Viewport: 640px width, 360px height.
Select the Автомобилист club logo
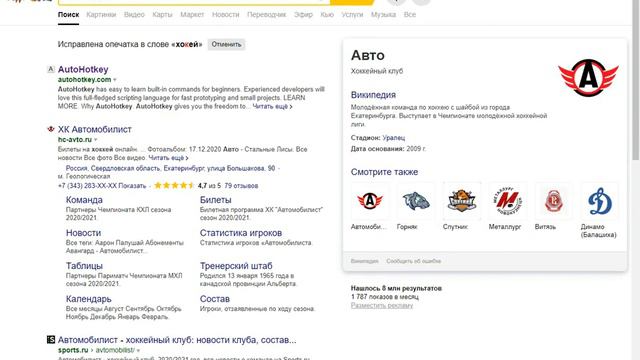(370, 201)
